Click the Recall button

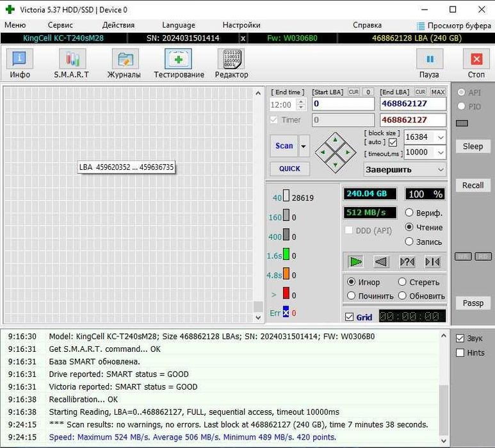[x=473, y=185]
